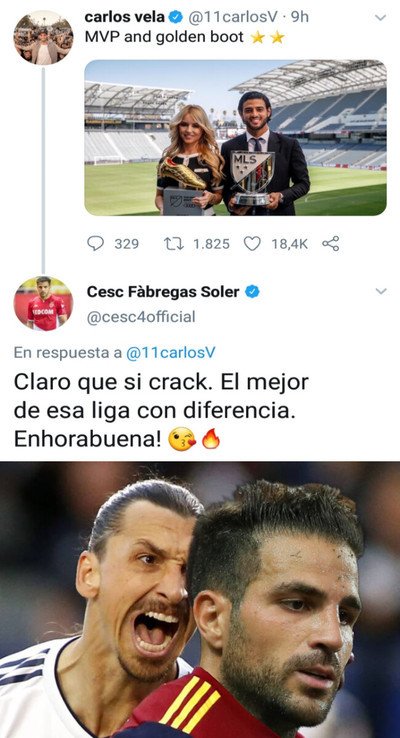This screenshot has width=400, height=738.
Task: Click the reply speech bubble icon
Action: [x=96, y=243]
